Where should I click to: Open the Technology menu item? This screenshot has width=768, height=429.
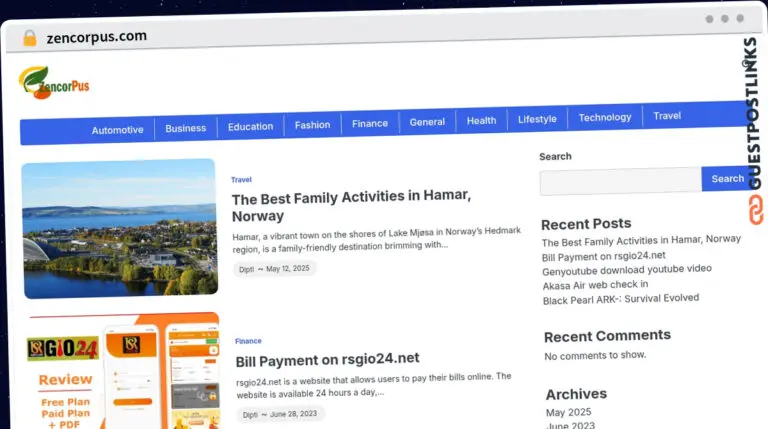pyautogui.click(x=605, y=117)
